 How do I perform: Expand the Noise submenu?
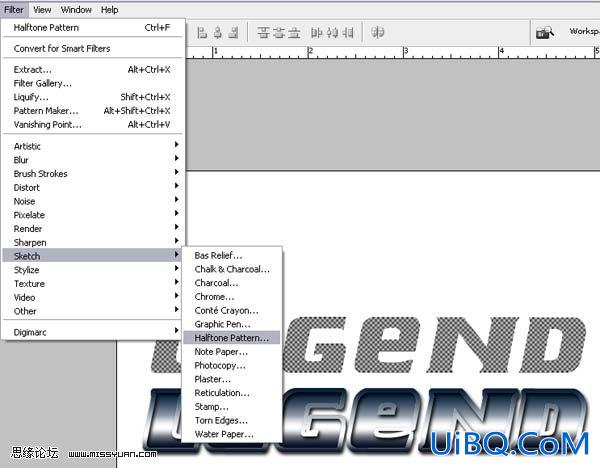click(92, 201)
